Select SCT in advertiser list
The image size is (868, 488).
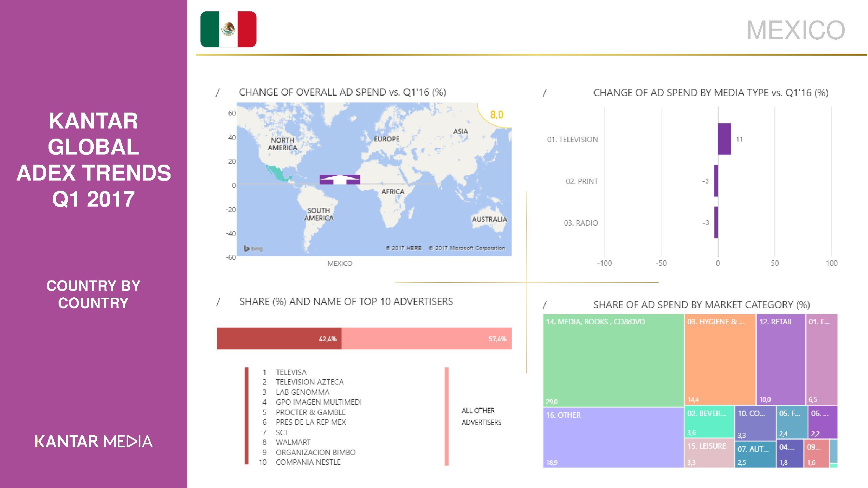tap(282, 432)
